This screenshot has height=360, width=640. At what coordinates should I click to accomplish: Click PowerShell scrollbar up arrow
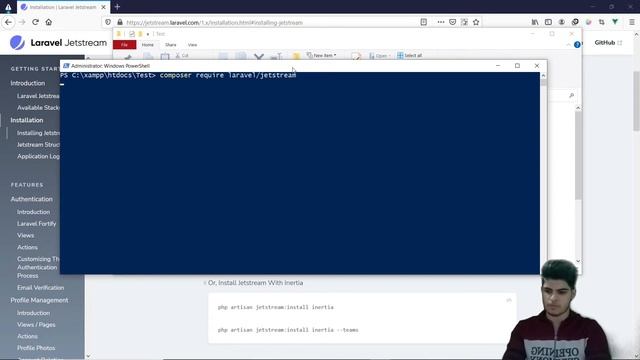[543, 76]
